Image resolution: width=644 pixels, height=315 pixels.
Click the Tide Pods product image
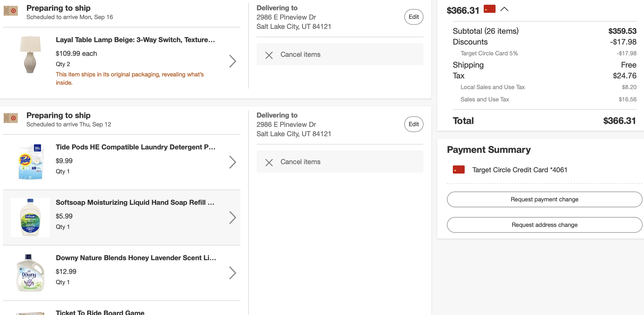tap(30, 162)
